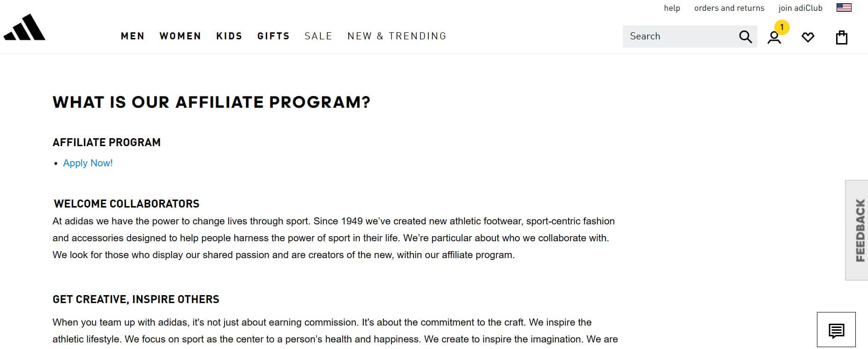Click the search magnifier icon
Image resolution: width=868 pixels, height=349 pixels.
745,36
